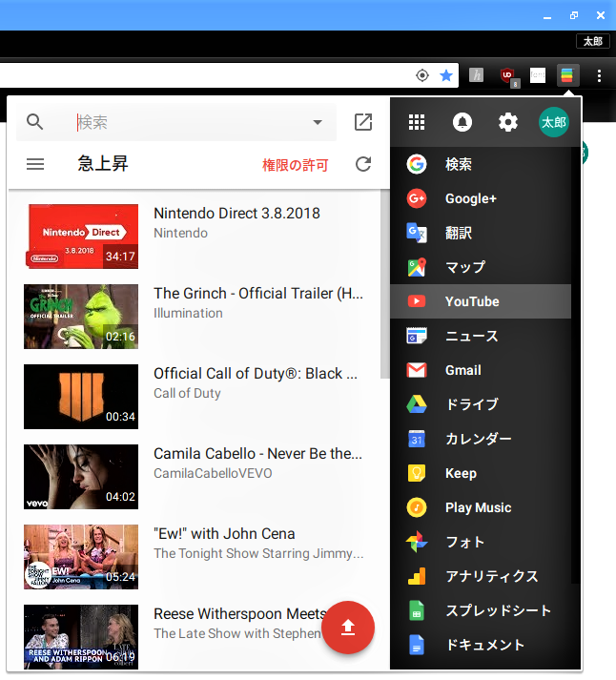Click the gray h extension icon
Viewport: 616px width, 680px height.
[x=477, y=75]
